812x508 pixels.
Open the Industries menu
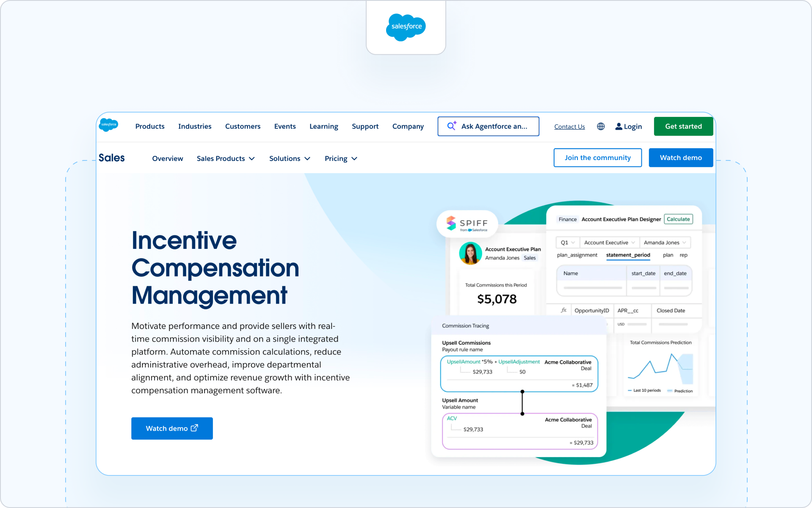click(195, 127)
